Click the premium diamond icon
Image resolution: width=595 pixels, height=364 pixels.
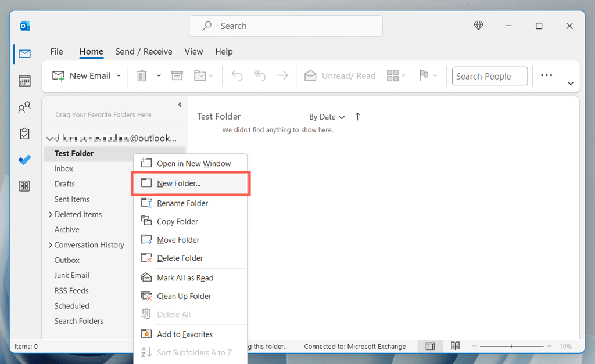[478, 26]
